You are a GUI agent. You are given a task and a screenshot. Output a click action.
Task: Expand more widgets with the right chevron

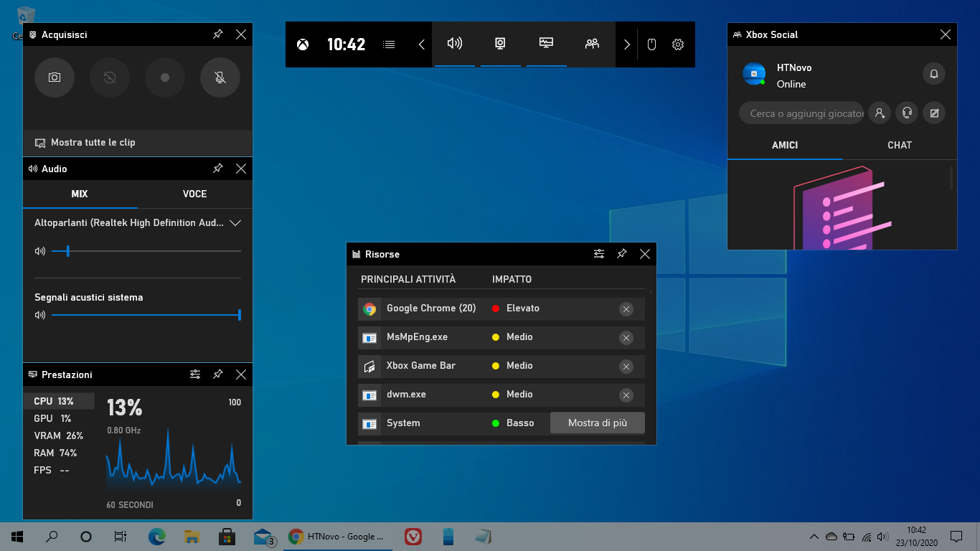point(626,44)
